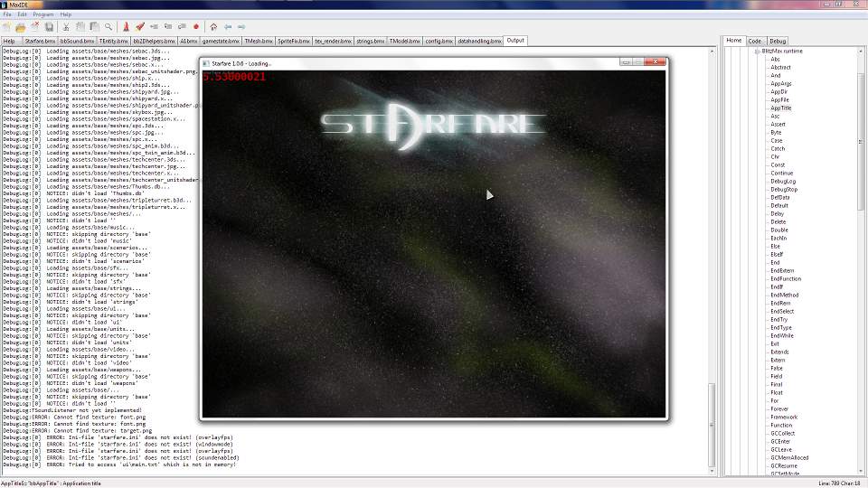Collapse the BlitzMax runtime tree node

pos(756,52)
